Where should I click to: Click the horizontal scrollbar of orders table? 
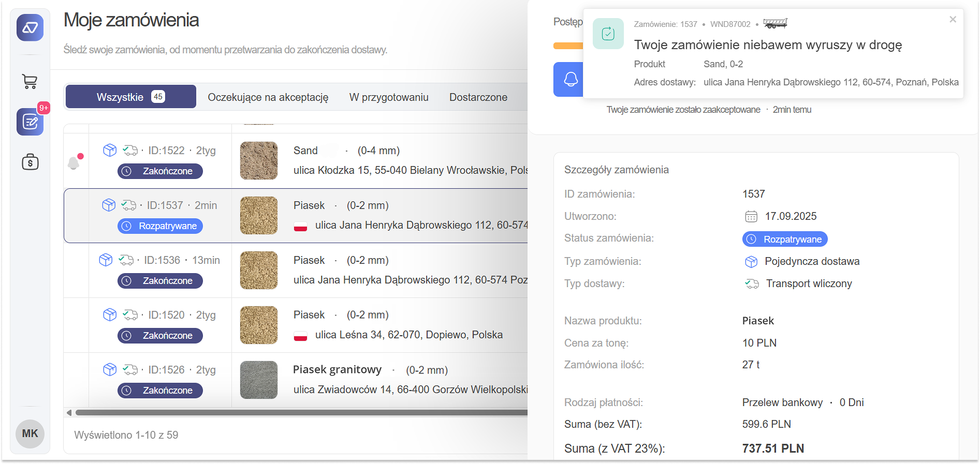click(x=300, y=413)
